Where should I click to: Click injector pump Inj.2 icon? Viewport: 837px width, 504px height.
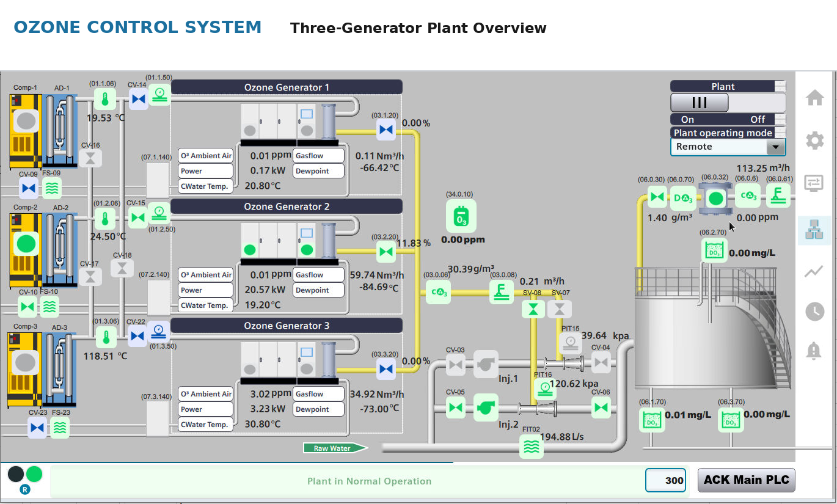pyautogui.click(x=486, y=407)
